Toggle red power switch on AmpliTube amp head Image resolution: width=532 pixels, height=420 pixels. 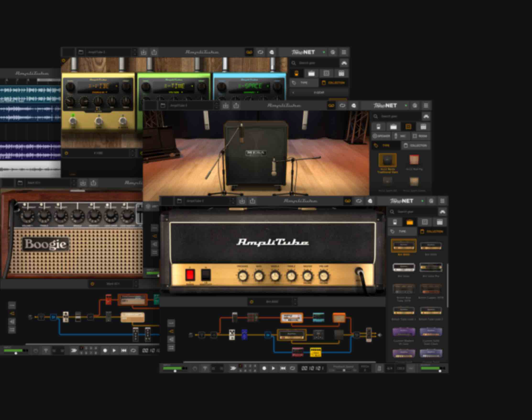point(190,275)
